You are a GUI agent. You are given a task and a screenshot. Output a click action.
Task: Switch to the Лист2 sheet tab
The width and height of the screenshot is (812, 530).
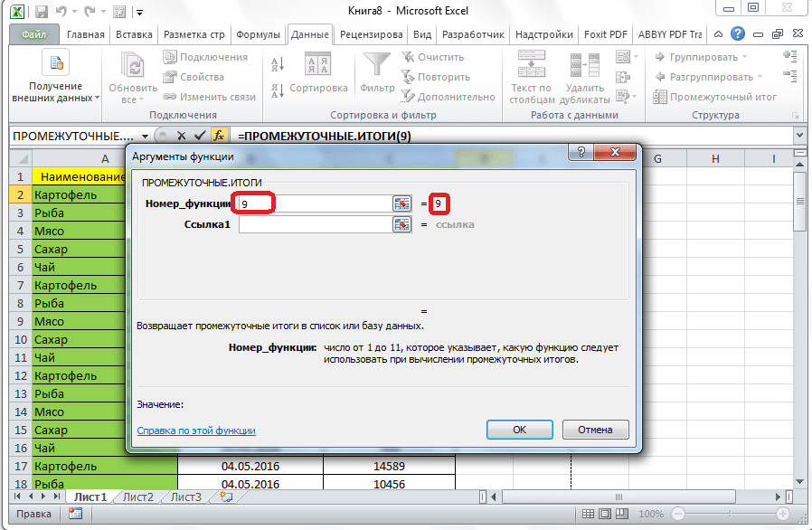(137, 497)
